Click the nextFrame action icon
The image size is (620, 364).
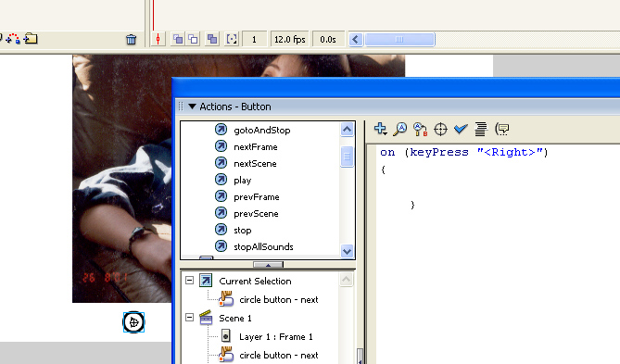point(221,146)
